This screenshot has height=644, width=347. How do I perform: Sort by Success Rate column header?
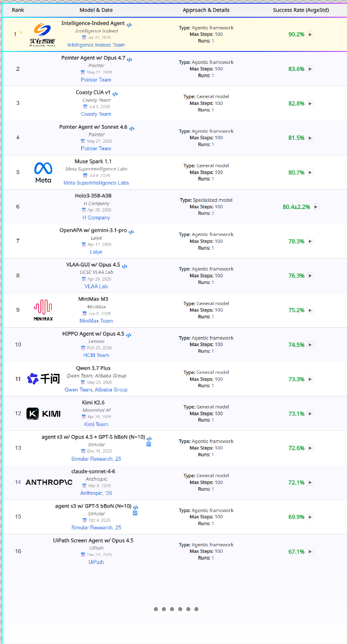[301, 10]
